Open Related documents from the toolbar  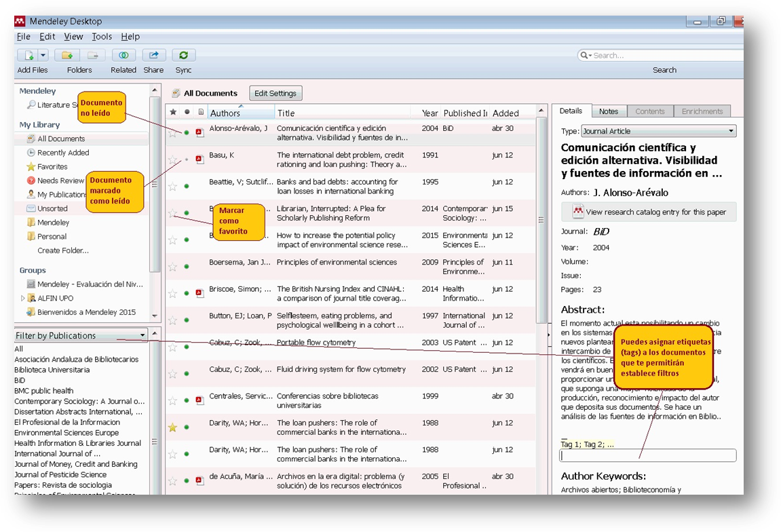[123, 55]
